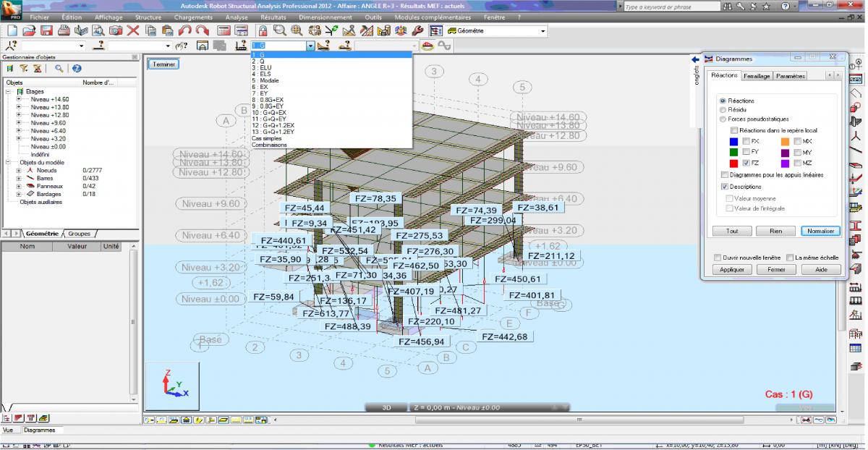Viewport: 868px width, 450px height.
Task: Enable Réactions dans le repère local checkbox
Action: pos(734,130)
